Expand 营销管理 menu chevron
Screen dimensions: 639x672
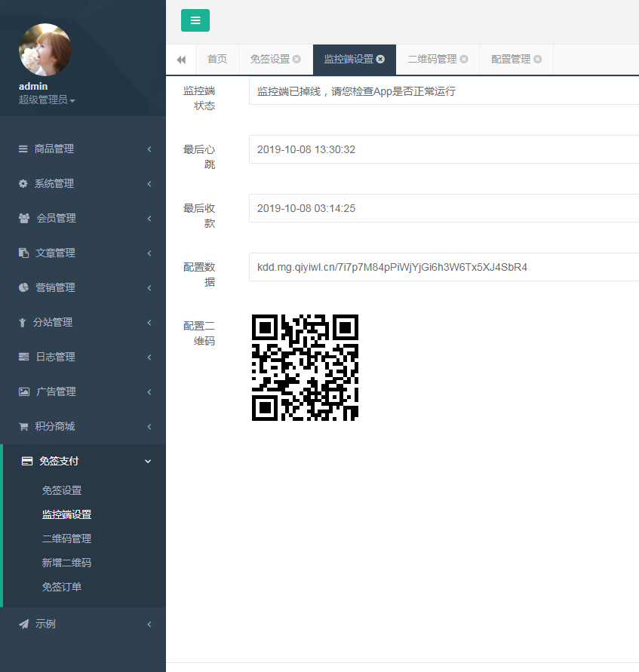(149, 288)
